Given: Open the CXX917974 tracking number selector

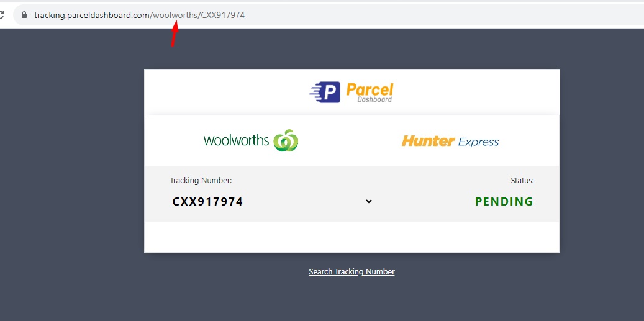Looking at the screenshot, I should coord(272,202).
